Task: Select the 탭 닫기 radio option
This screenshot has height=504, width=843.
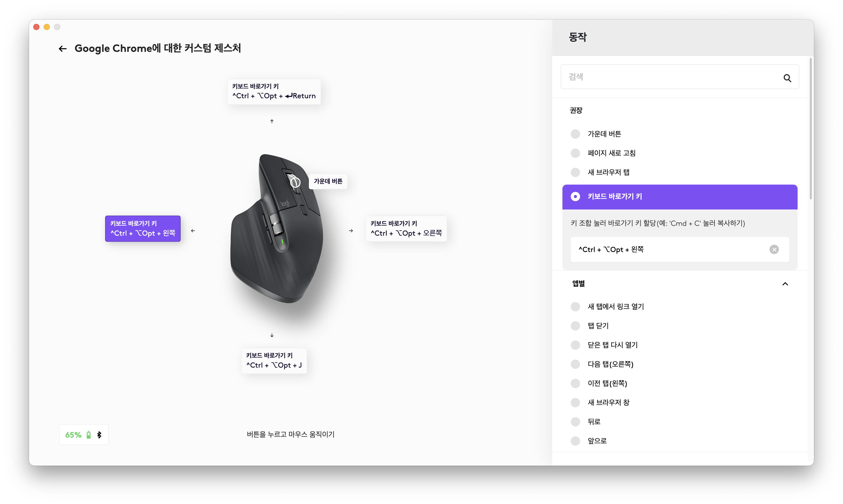Action: pos(575,326)
